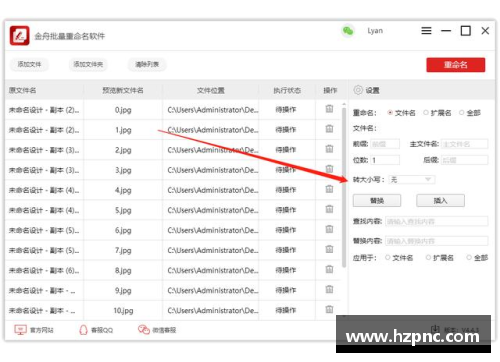Click the red app logo icon
Screen dimensions: 500x362
click(x=19, y=36)
